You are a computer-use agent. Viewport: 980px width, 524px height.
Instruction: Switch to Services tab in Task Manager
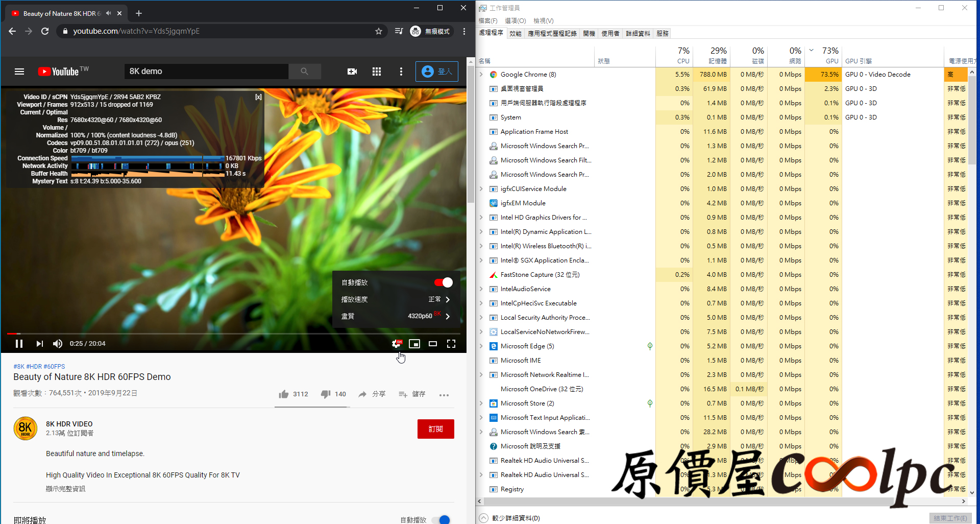click(x=663, y=34)
